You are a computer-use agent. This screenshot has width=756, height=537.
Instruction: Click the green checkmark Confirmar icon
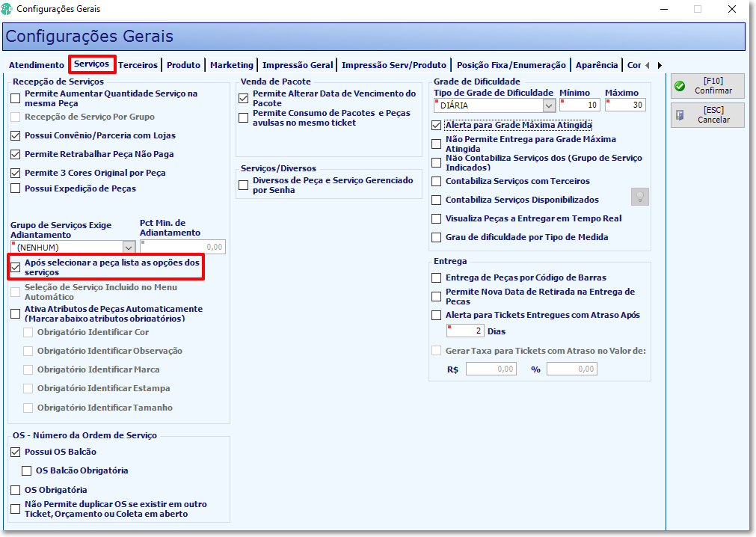coord(680,86)
